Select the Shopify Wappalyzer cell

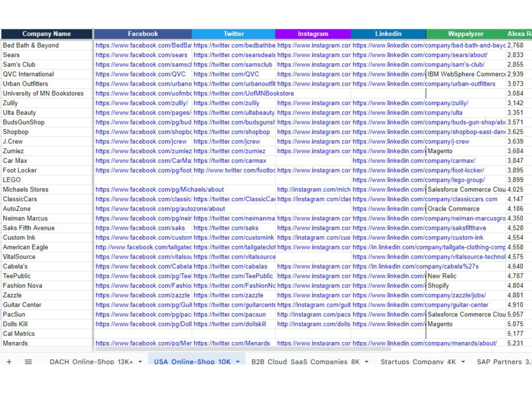(466, 286)
